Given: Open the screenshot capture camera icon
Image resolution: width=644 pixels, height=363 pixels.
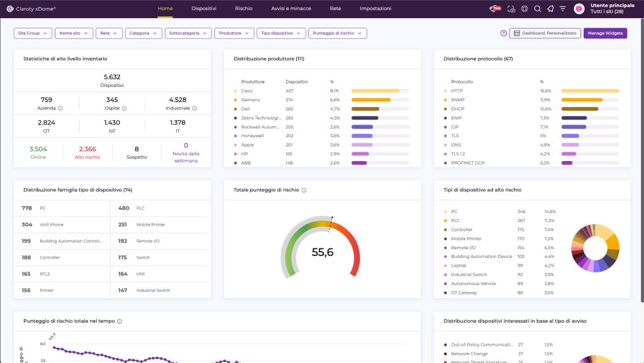Looking at the screenshot, I should (x=511, y=9).
